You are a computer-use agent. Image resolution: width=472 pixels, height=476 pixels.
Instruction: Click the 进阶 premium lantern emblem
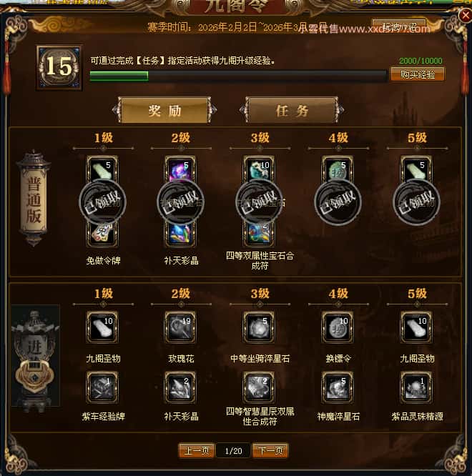click(35, 358)
